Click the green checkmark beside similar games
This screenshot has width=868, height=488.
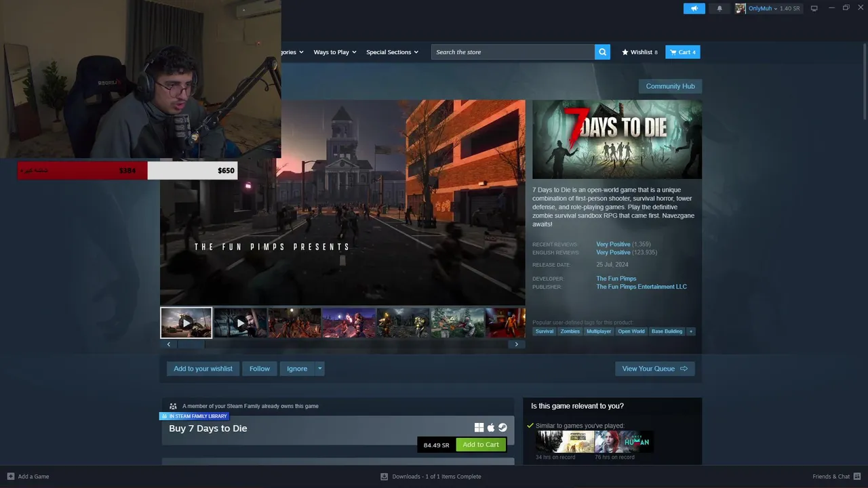click(530, 426)
